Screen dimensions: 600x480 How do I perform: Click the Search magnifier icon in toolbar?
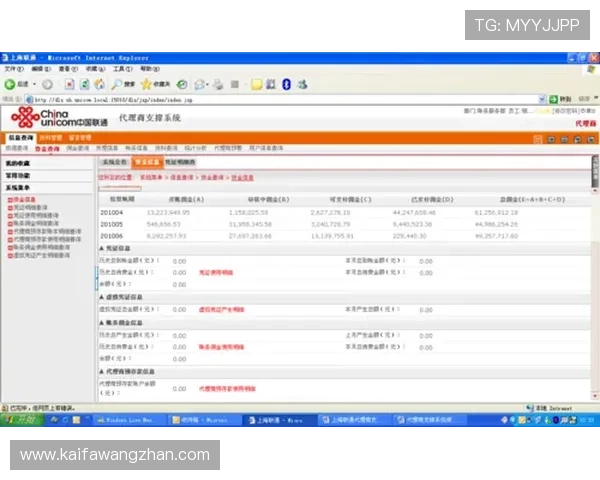coord(117,84)
